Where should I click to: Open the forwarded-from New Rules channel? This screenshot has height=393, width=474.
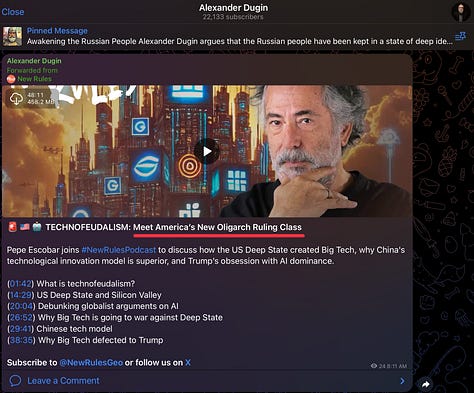tap(34, 79)
